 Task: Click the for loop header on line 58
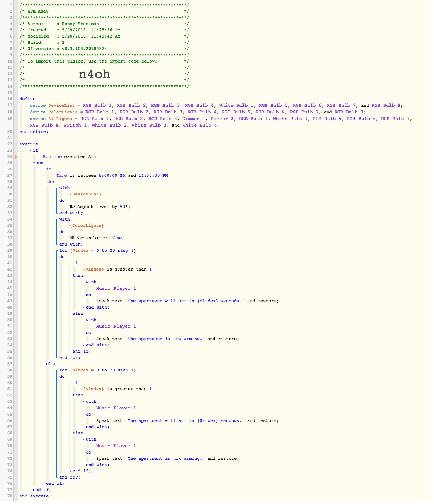pos(98,370)
